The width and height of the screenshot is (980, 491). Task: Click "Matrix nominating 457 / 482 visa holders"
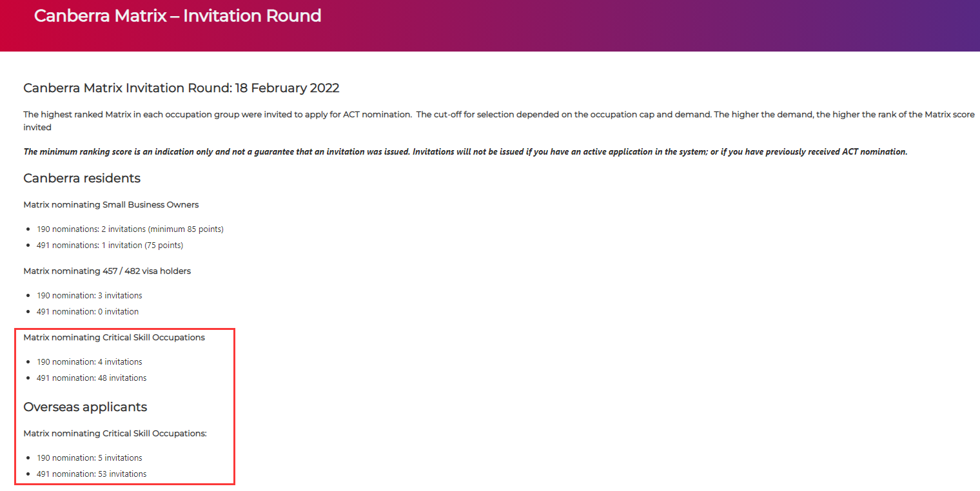click(107, 271)
